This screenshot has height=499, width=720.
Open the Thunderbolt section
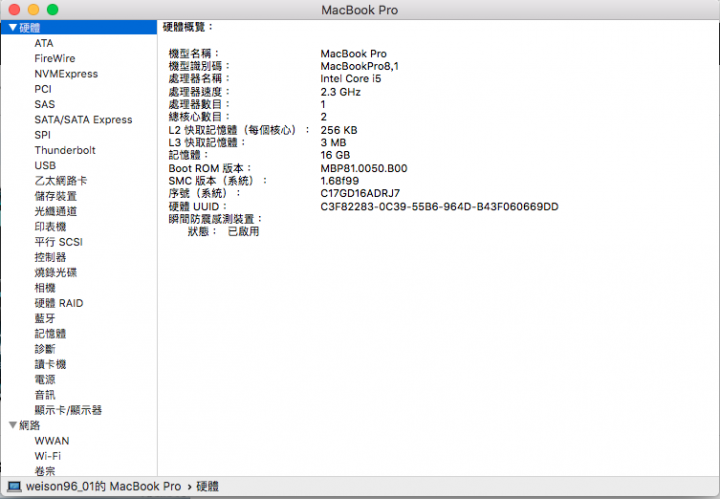[x=65, y=150]
